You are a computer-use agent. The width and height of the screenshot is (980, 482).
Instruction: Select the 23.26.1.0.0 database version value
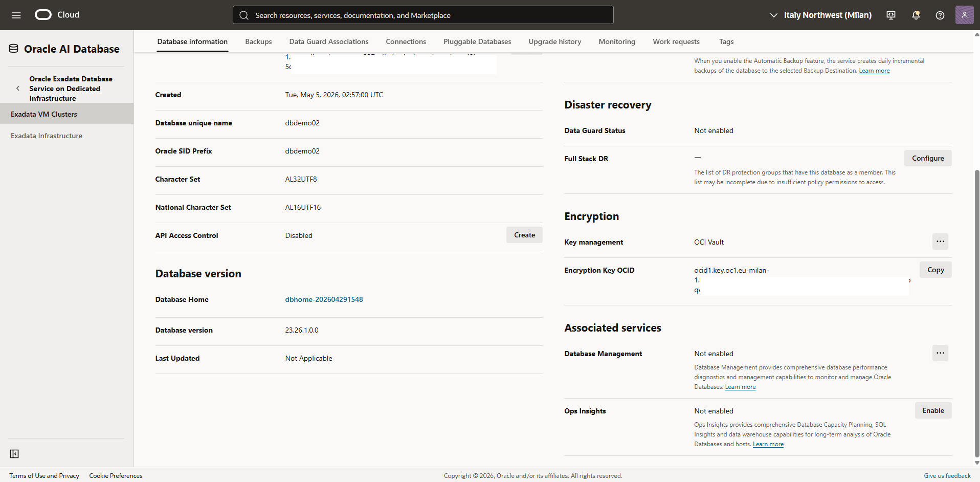pos(302,330)
